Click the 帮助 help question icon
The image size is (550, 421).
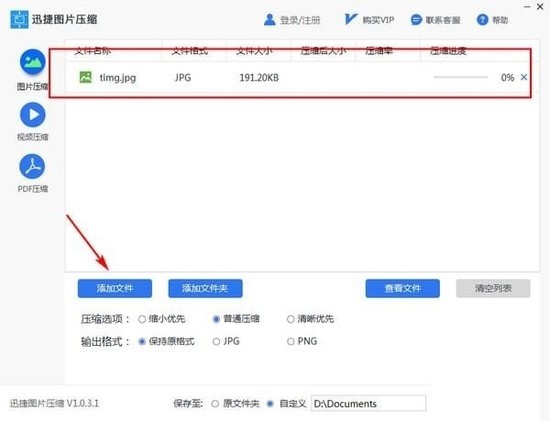click(x=482, y=20)
